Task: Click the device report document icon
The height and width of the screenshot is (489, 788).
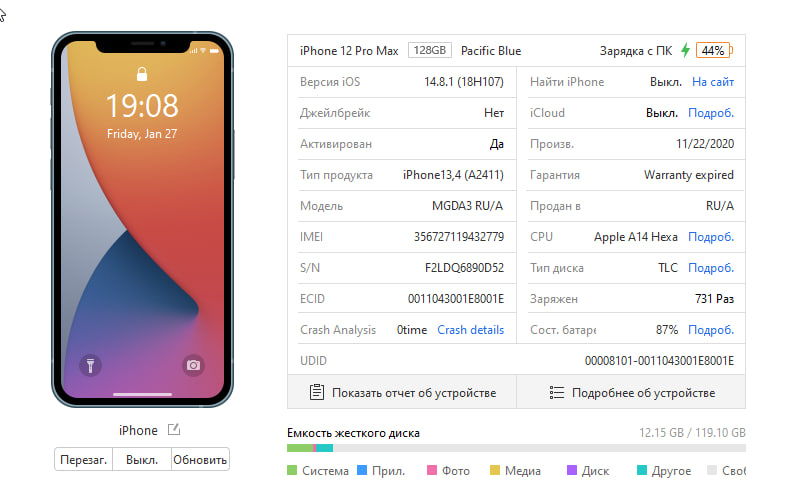Action: [317, 393]
